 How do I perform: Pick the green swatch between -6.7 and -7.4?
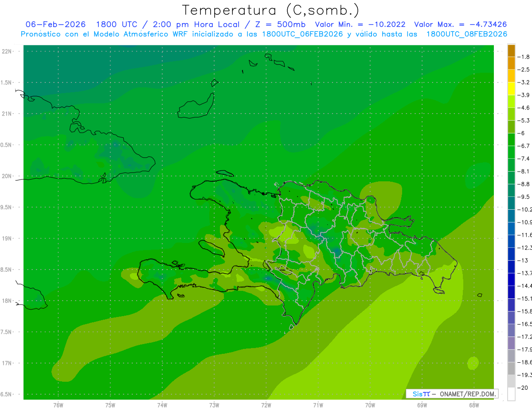click(511, 152)
